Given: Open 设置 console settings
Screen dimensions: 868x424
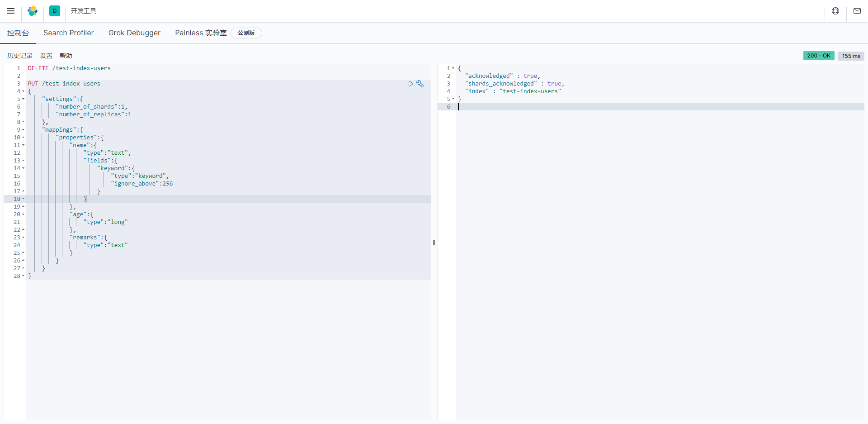Looking at the screenshot, I should coord(46,56).
